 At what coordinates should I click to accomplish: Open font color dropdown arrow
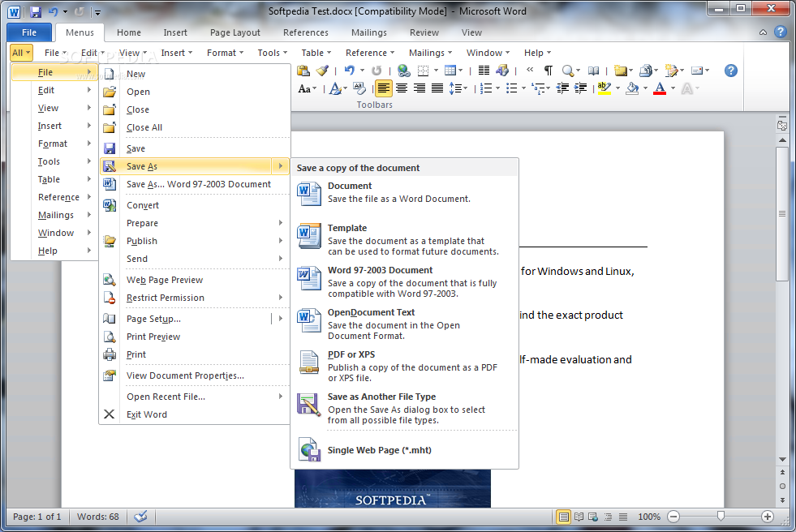[x=673, y=88]
